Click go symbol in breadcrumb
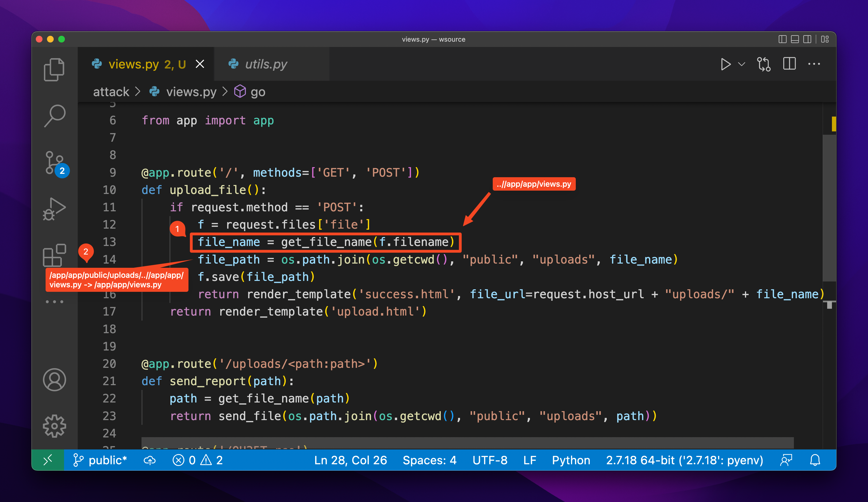The height and width of the screenshot is (502, 868). 258,92
